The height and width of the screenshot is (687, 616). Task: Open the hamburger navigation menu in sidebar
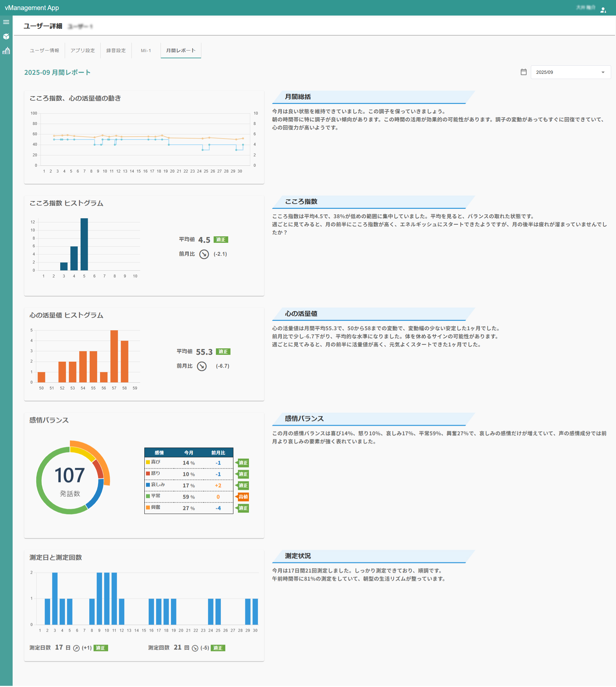(6, 22)
